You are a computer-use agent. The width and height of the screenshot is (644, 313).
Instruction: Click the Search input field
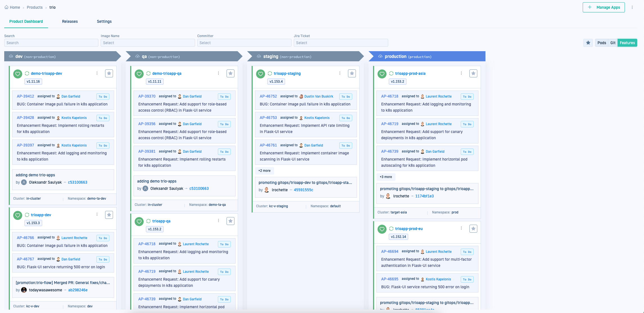tap(51, 43)
